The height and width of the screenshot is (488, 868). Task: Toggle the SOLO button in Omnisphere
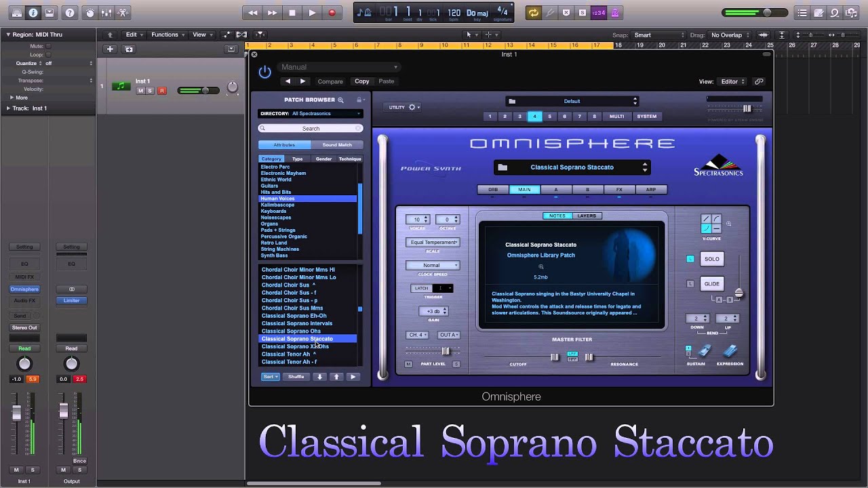point(711,259)
